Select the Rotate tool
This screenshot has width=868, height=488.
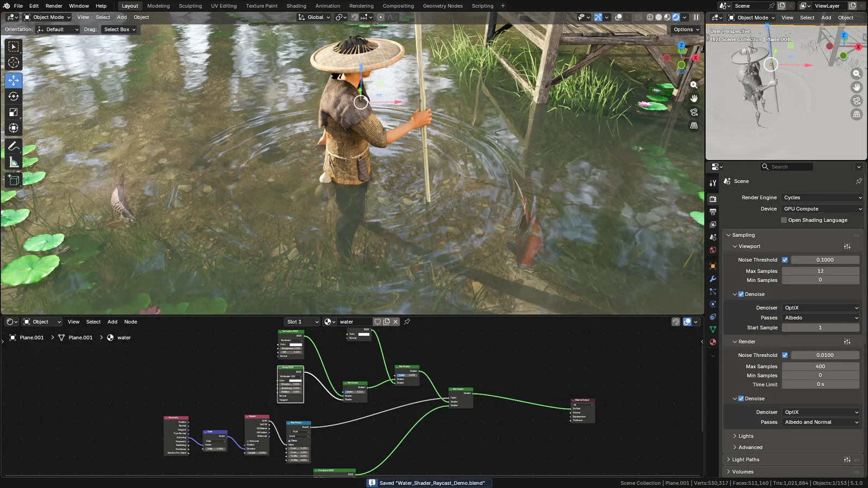pos(13,96)
